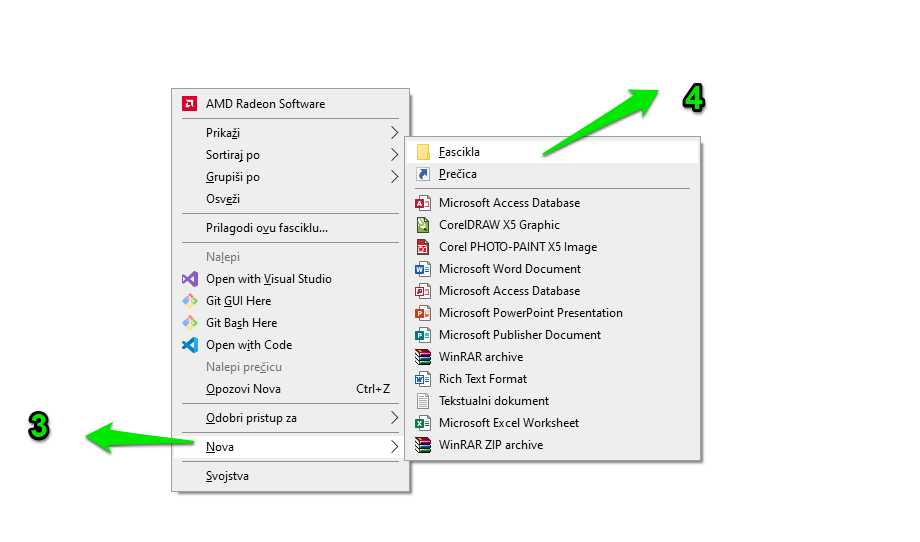
Task: Click the Tekstualni dokument page icon
Action: click(x=423, y=401)
